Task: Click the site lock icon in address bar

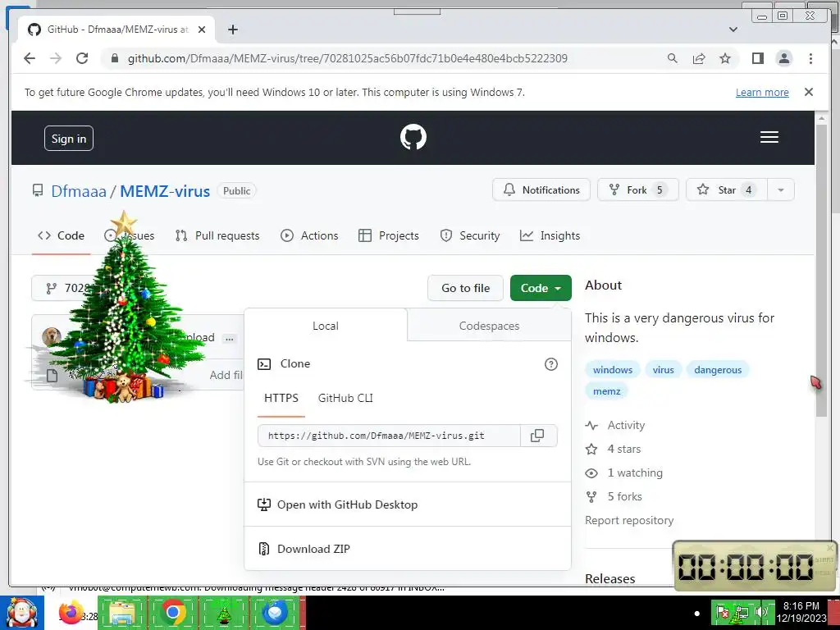Action: (114, 58)
